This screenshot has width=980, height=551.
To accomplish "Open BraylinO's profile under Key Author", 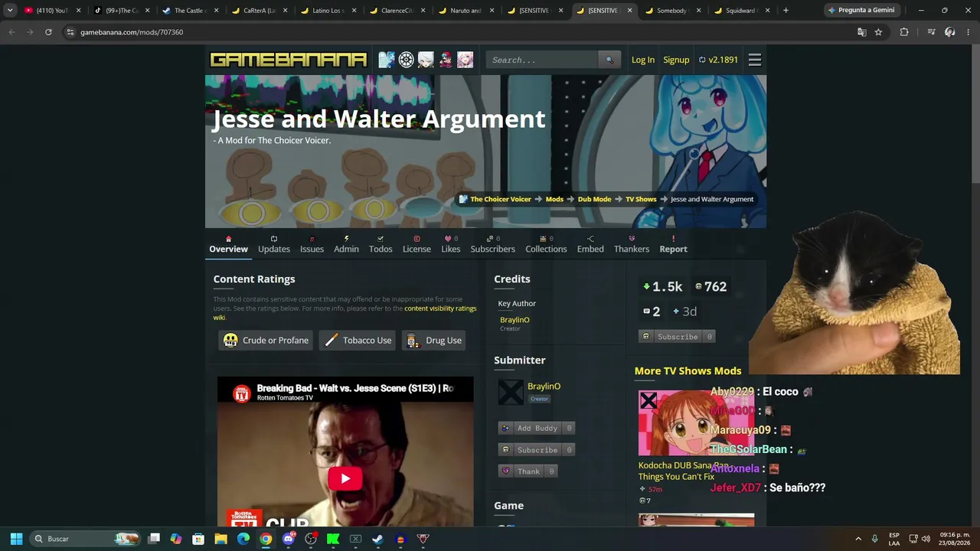I will pos(514,320).
